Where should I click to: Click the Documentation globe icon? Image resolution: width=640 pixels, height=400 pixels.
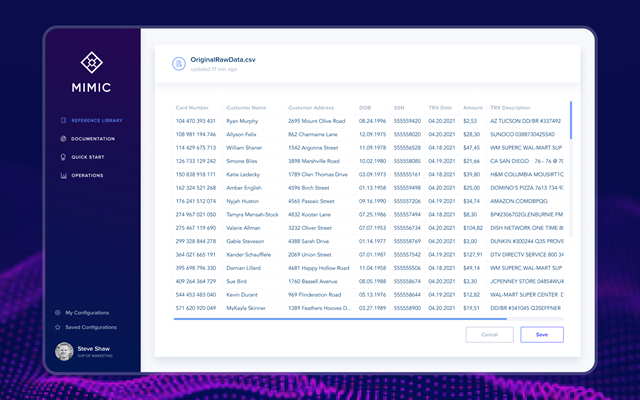[x=63, y=139]
